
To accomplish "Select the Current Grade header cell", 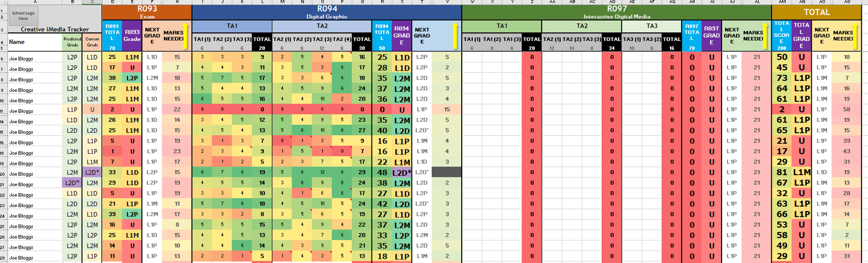I will pos(92,42).
